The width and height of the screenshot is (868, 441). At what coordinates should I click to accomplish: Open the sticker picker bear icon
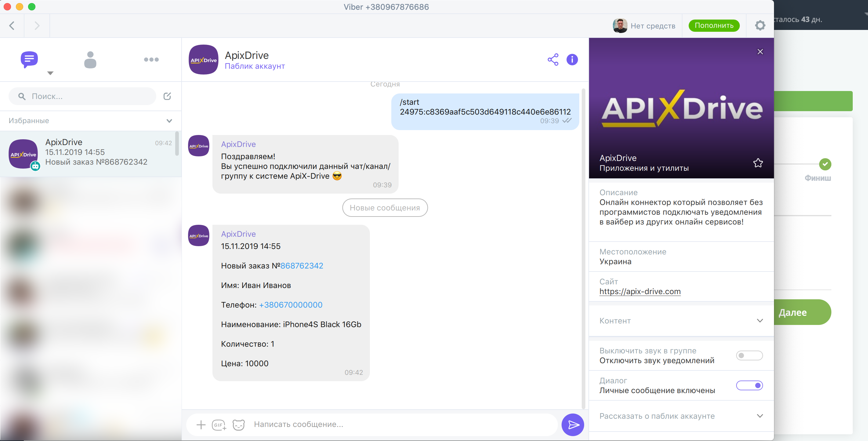pos(239,425)
